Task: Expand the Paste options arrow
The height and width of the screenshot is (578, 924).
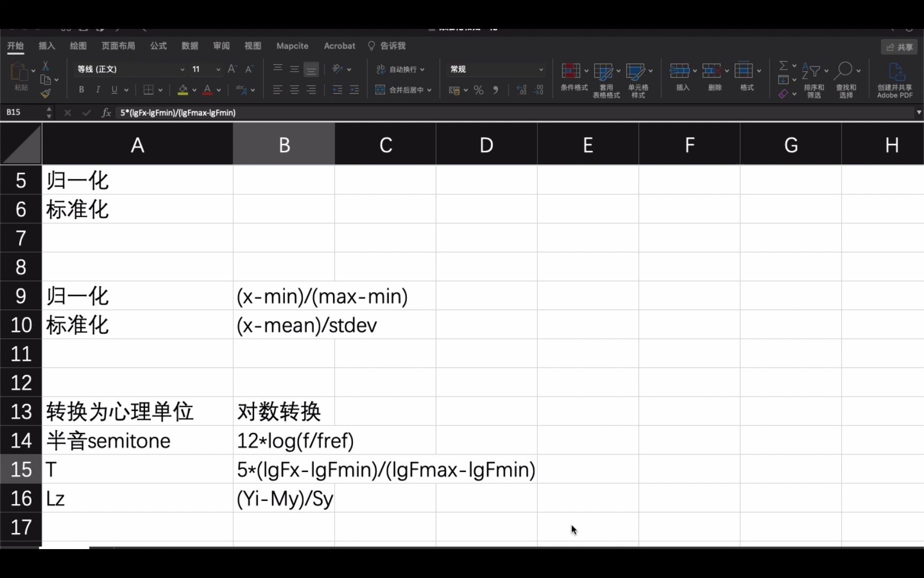Action: 33,70
